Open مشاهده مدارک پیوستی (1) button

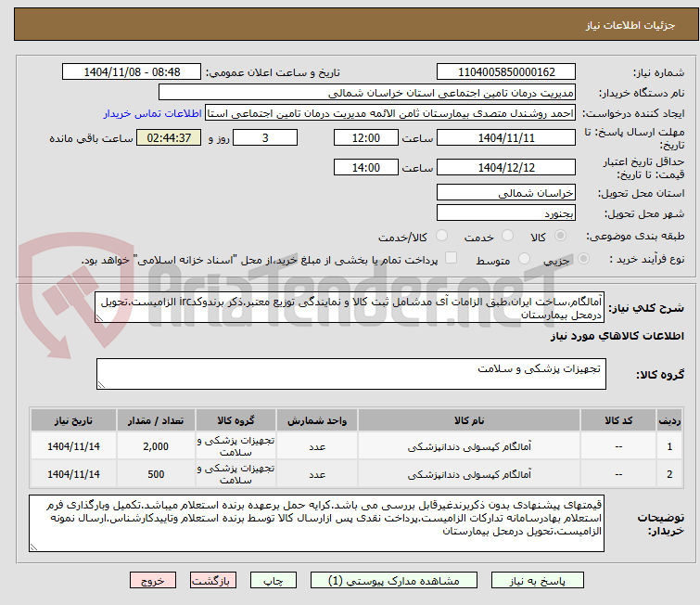tap(394, 581)
